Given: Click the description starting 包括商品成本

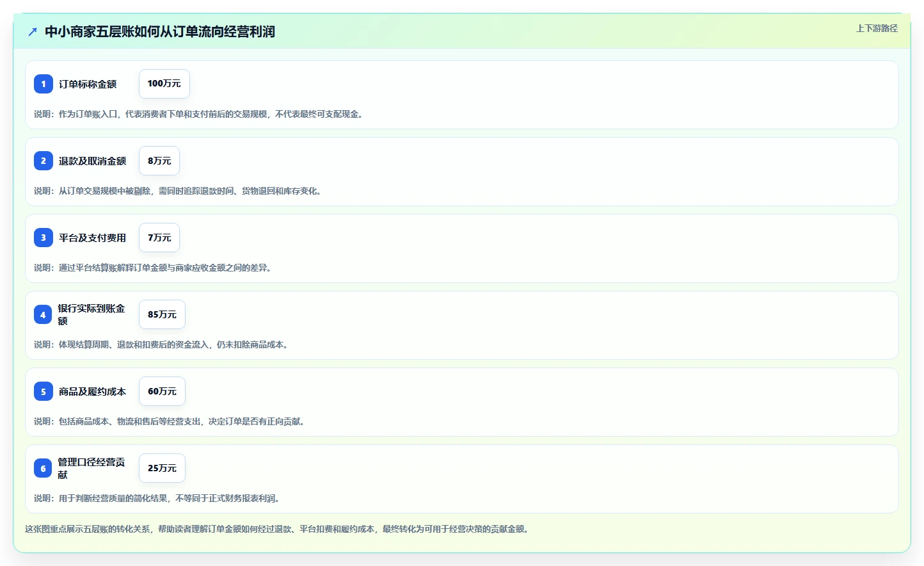Looking at the screenshot, I should point(170,421).
